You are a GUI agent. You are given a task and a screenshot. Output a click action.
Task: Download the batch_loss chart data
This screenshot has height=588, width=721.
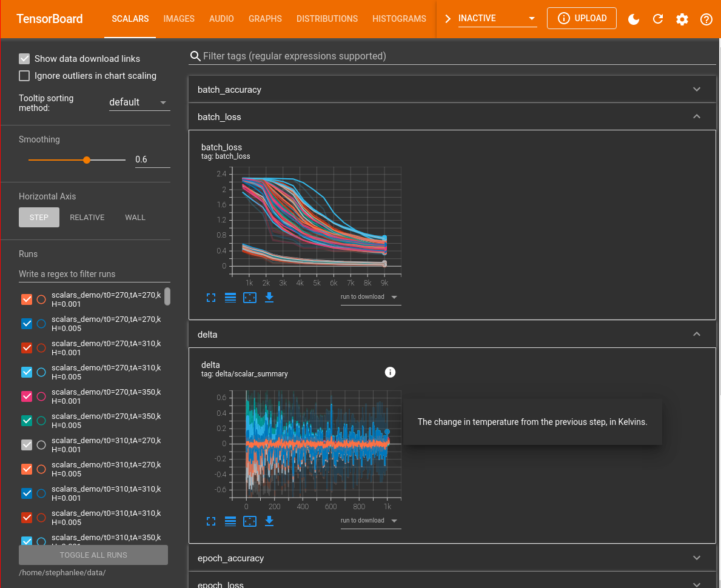[x=269, y=298]
